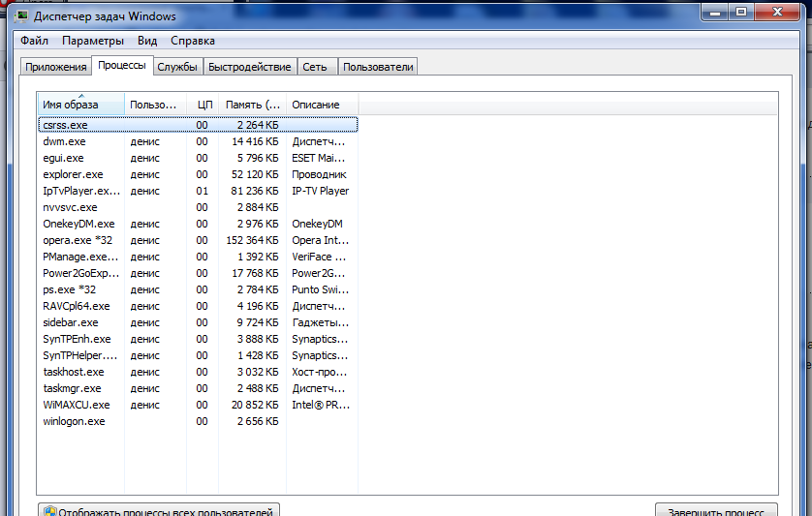Viewport: 812px width, 516px height.
Task: Open the Вид menu
Action: 147,41
